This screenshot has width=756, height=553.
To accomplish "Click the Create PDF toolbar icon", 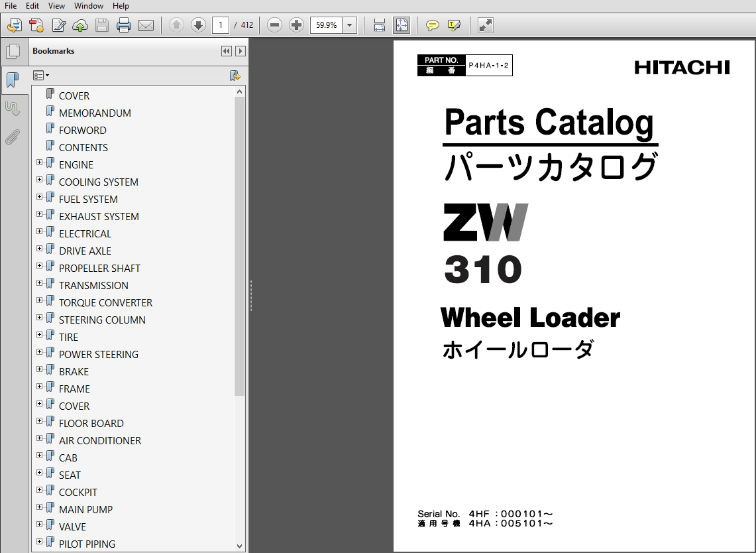I will coord(15,25).
